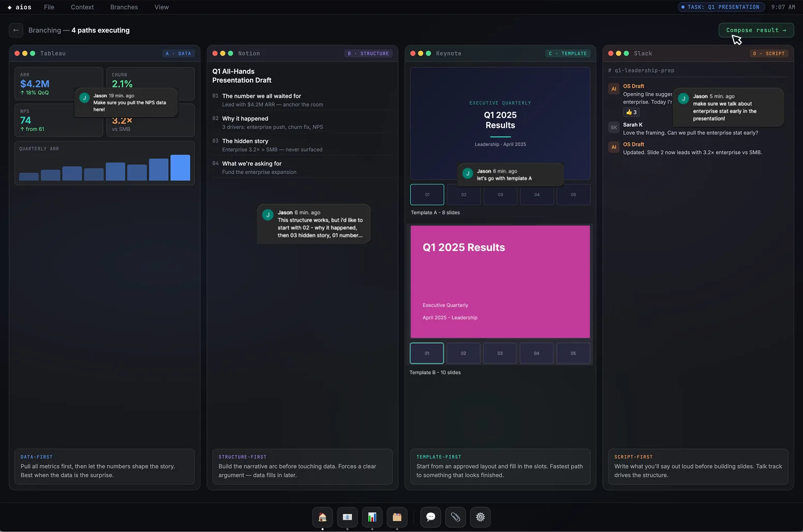Click the B · STRUCTURE branch tag

(x=368, y=53)
